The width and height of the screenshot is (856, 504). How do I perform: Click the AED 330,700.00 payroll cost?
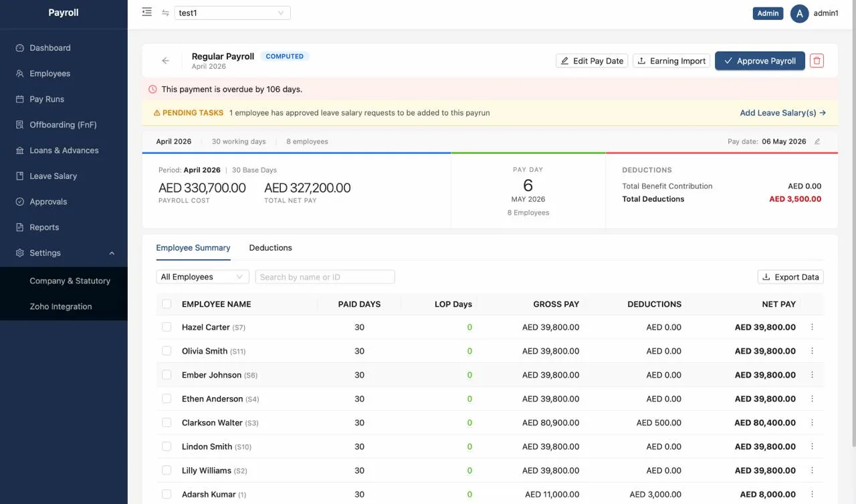(202, 188)
